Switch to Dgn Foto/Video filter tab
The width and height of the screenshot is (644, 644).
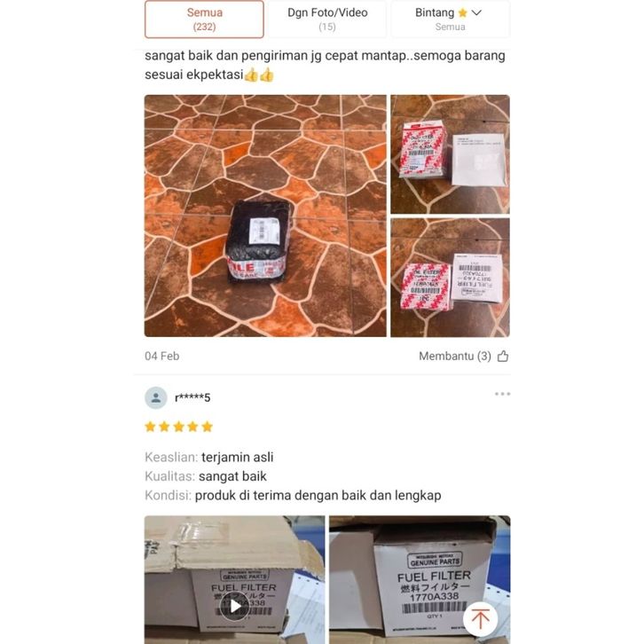tap(327, 20)
